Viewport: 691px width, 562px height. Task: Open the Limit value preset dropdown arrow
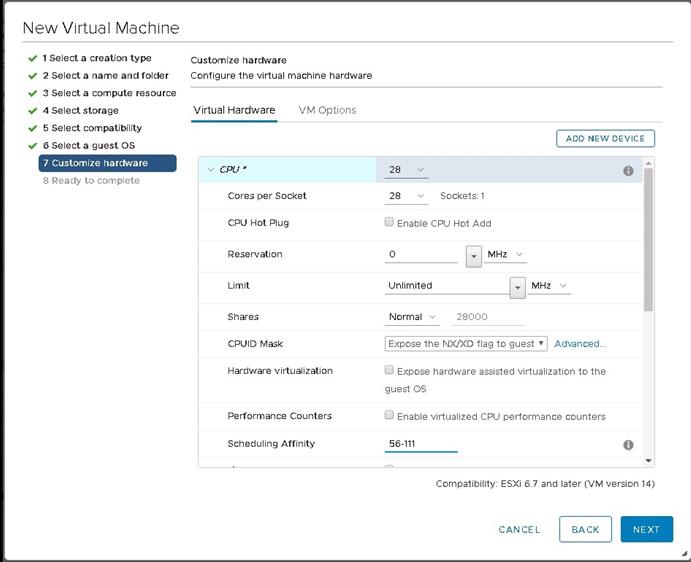pos(518,287)
